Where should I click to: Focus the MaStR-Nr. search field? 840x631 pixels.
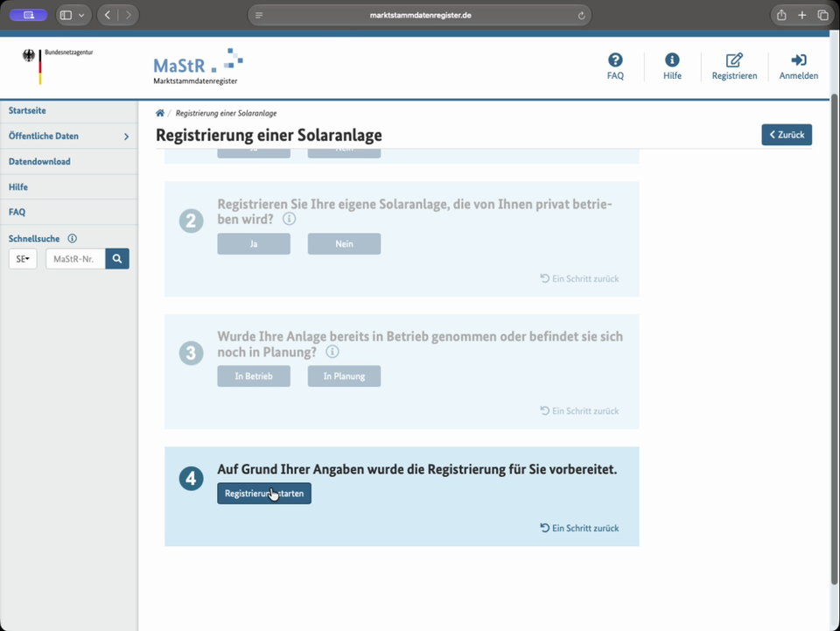click(x=75, y=259)
